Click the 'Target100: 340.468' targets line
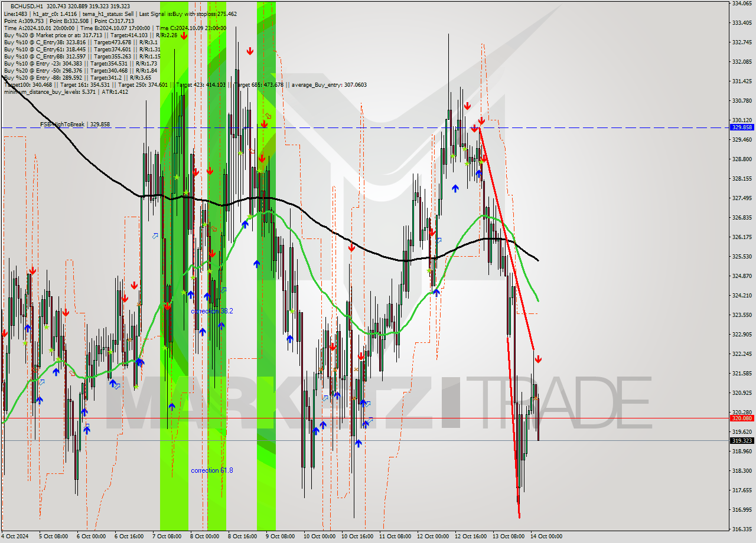 (x=185, y=84)
